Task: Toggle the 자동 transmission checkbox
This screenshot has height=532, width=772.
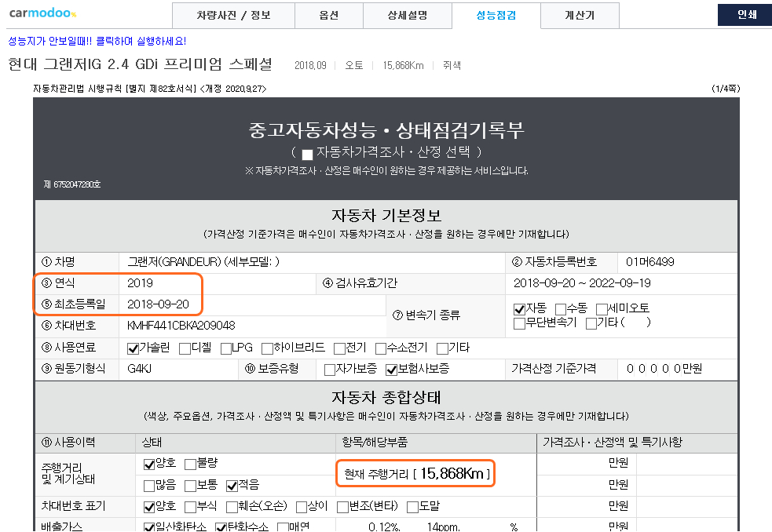Action: 519,309
